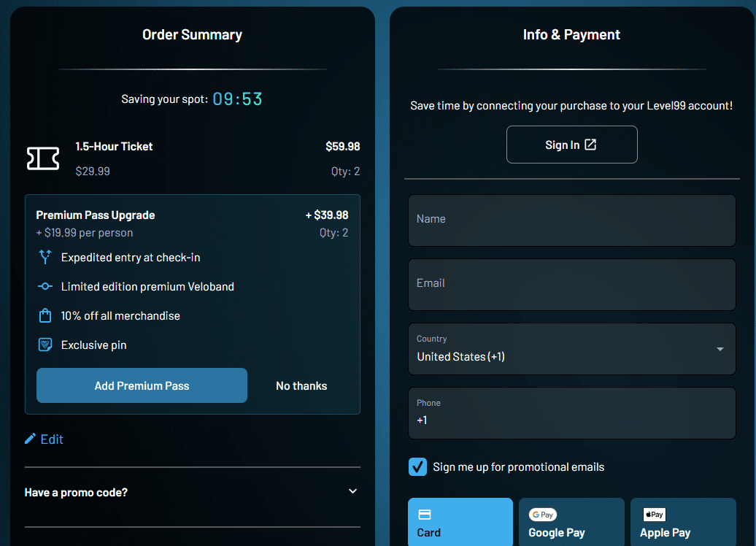The height and width of the screenshot is (546, 756).
Task: Click the '1.5-Hour Ticket' title
Action: point(115,147)
